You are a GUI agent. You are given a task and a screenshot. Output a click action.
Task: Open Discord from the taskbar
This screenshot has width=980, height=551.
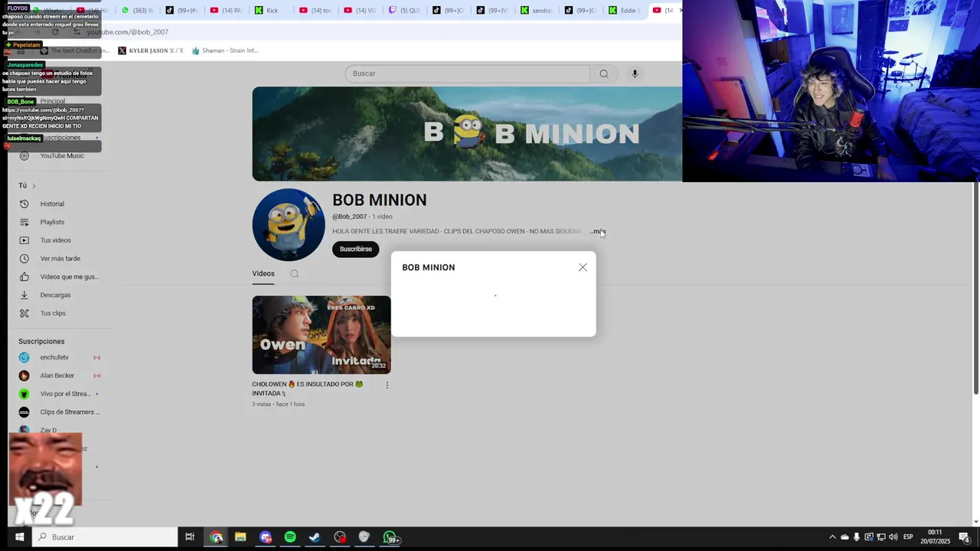[x=265, y=537]
